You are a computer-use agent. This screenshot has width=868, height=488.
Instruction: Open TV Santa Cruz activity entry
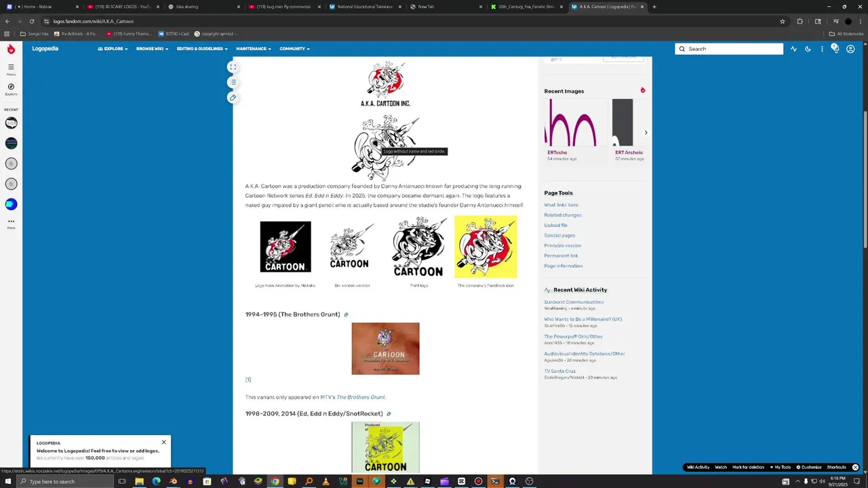point(559,371)
